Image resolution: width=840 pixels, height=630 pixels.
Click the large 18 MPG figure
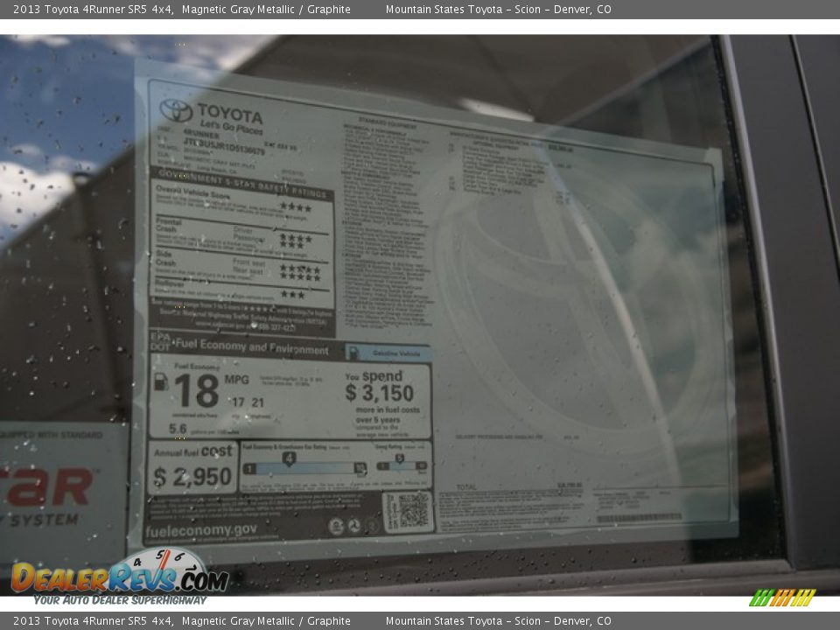click(x=197, y=391)
